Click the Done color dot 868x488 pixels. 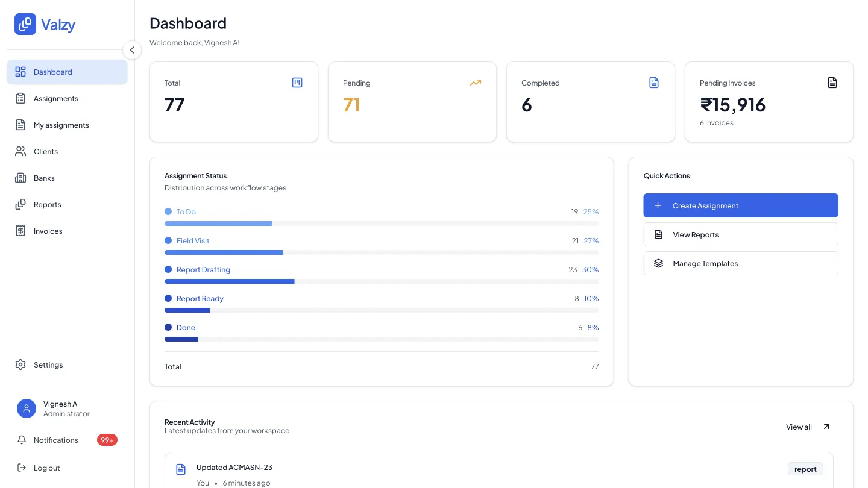[x=168, y=327]
